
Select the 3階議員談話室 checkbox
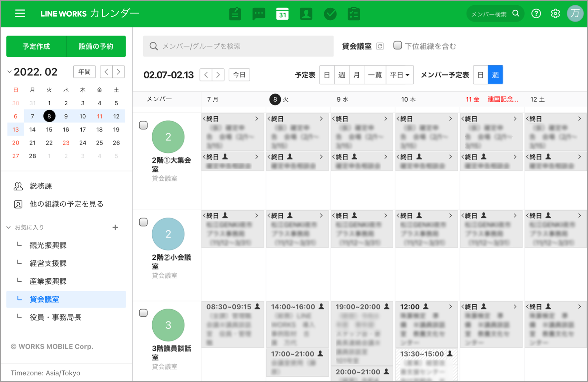click(143, 313)
